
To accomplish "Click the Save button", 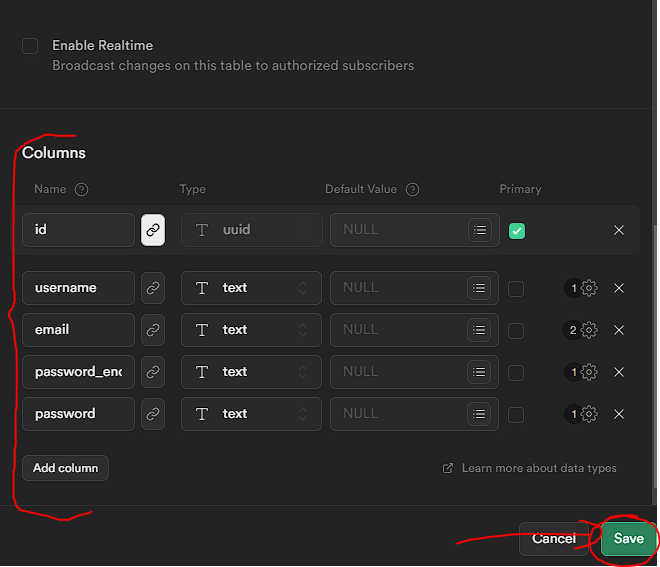I will pyautogui.click(x=628, y=538).
